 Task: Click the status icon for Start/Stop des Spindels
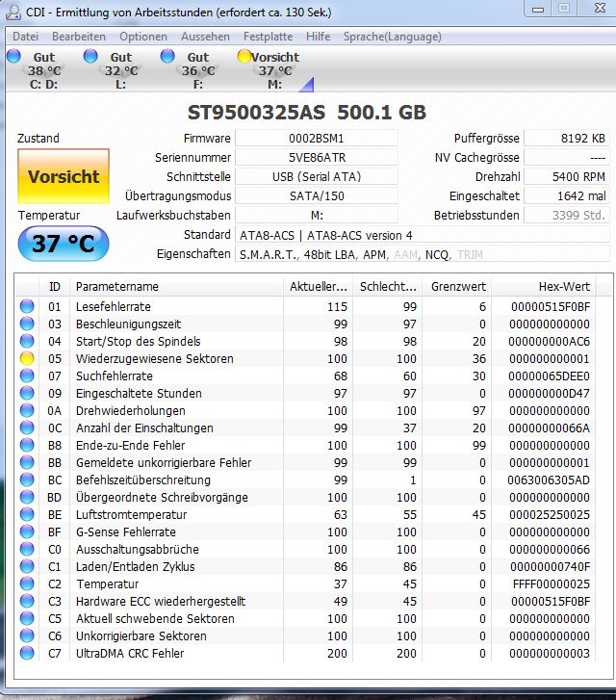[27, 341]
